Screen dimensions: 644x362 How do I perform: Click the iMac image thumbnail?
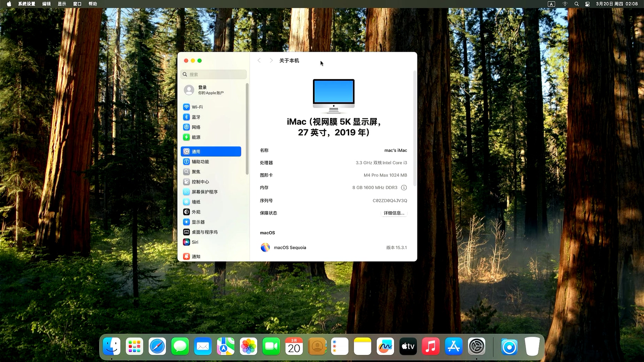333,96
